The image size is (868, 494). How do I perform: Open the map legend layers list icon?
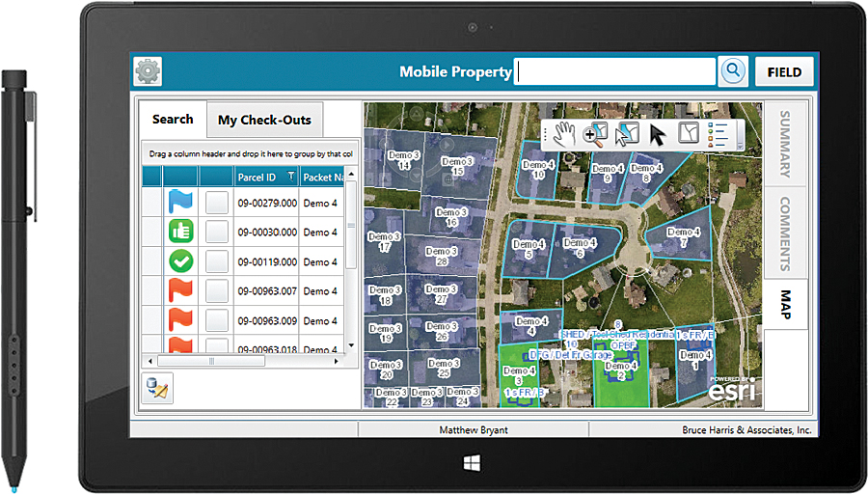718,134
